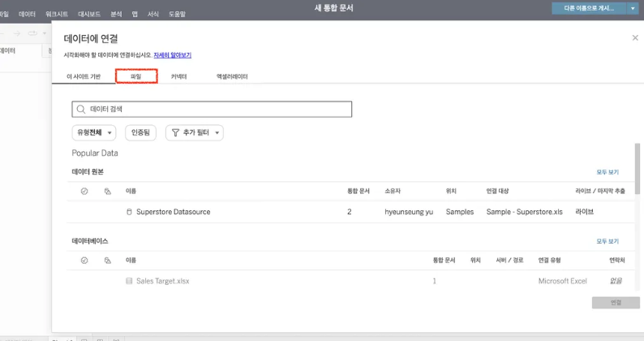Click 모두 보기 for 데이터 원본
The width and height of the screenshot is (644, 341).
pos(608,172)
